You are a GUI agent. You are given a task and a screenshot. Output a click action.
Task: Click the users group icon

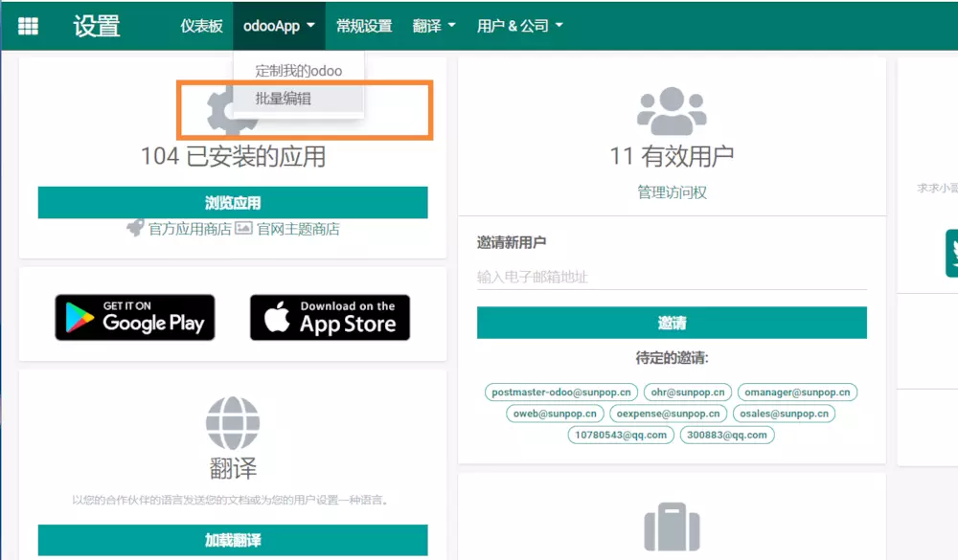[x=672, y=111]
